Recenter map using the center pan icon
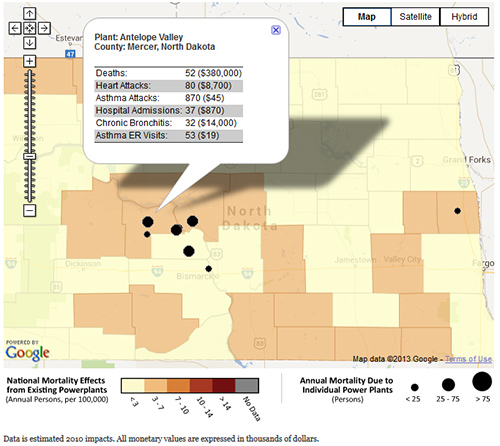This screenshot has width=500, height=446. click(x=29, y=28)
